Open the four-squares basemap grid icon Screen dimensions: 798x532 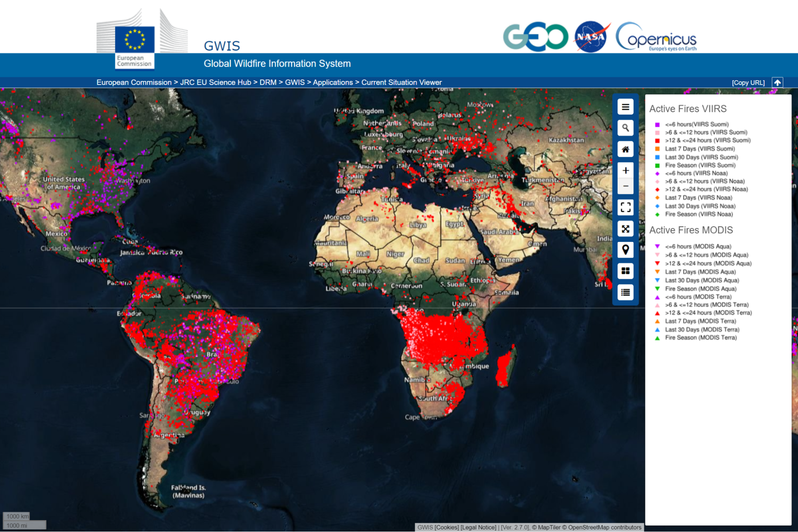point(625,271)
